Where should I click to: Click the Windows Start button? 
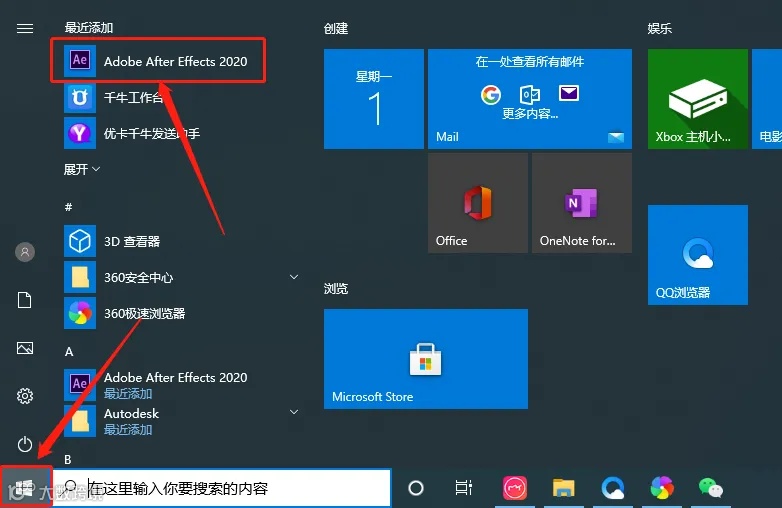click(x=25, y=487)
